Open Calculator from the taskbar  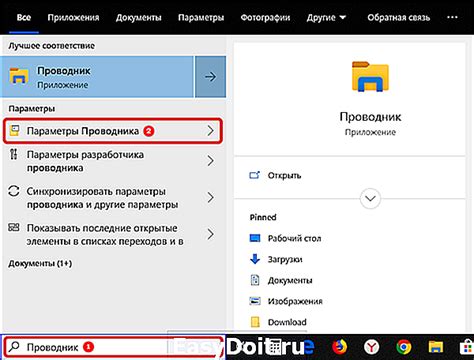coord(275,347)
